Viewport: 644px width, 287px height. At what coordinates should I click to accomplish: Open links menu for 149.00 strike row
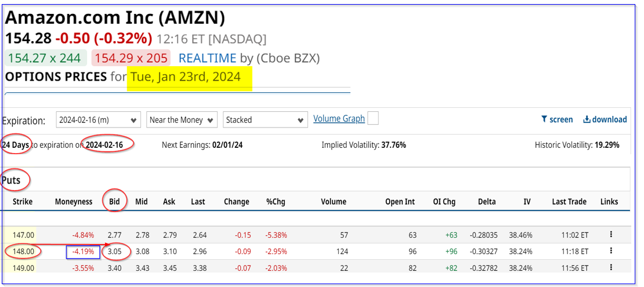[611, 267]
